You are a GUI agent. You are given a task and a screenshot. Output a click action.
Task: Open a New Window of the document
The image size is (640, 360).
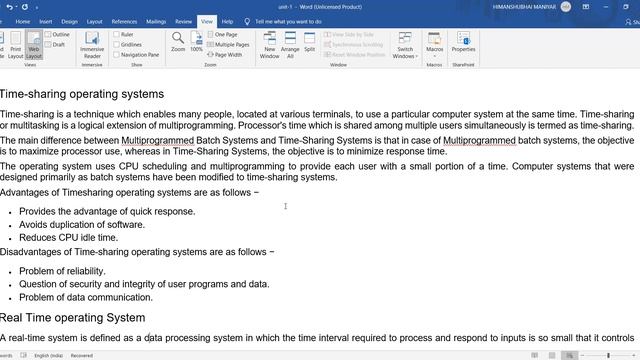269,44
